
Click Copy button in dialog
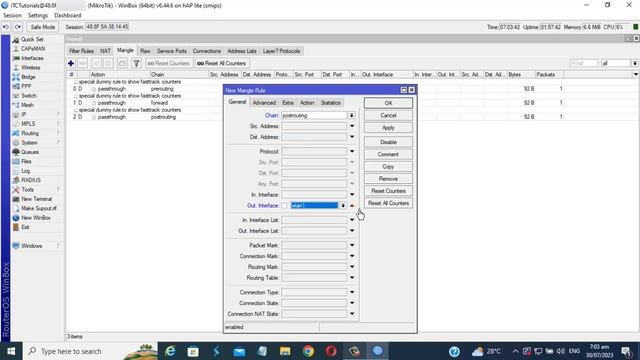[388, 167]
